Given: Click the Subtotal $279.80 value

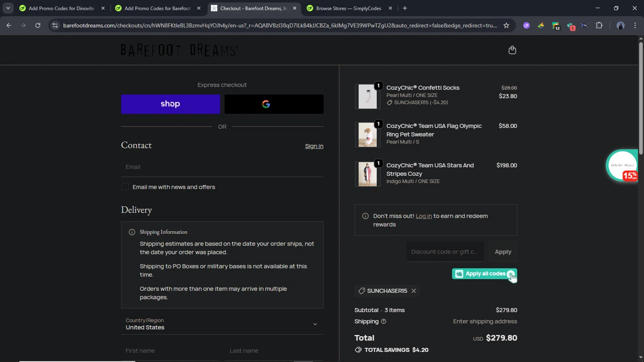Looking at the screenshot, I should (507, 310).
